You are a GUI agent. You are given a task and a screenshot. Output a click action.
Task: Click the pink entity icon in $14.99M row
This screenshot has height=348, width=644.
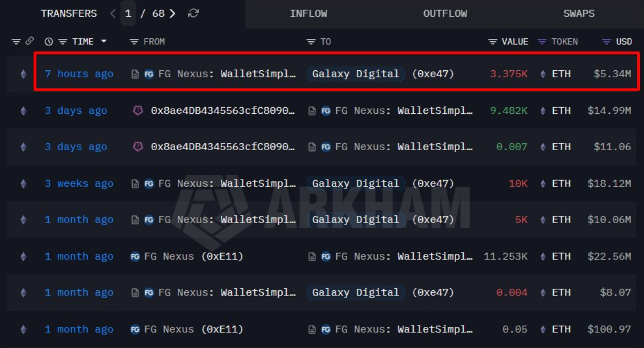[137, 111]
